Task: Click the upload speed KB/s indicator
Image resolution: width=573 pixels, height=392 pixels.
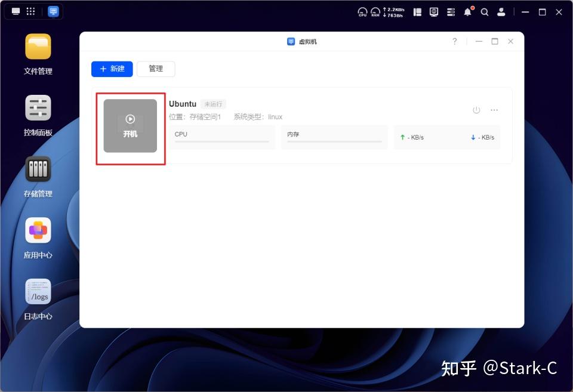Action: click(412, 137)
